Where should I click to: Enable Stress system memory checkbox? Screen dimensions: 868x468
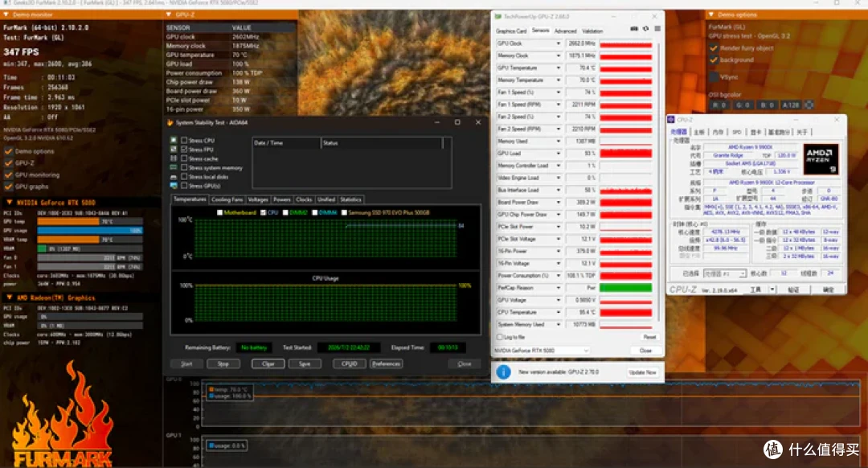coord(184,168)
